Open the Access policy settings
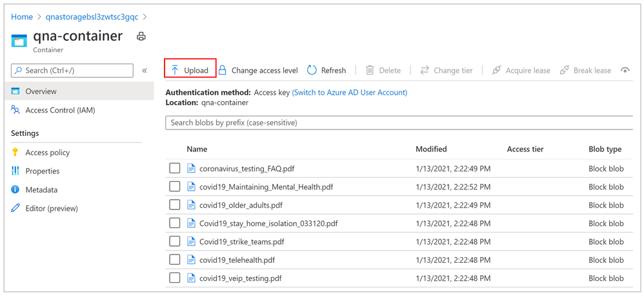Viewport: 644px width, 297px height. click(x=47, y=153)
